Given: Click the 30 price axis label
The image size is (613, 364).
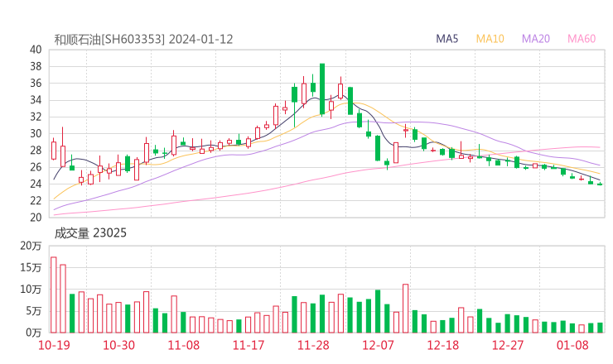Looking at the screenshot, I should [36, 133].
